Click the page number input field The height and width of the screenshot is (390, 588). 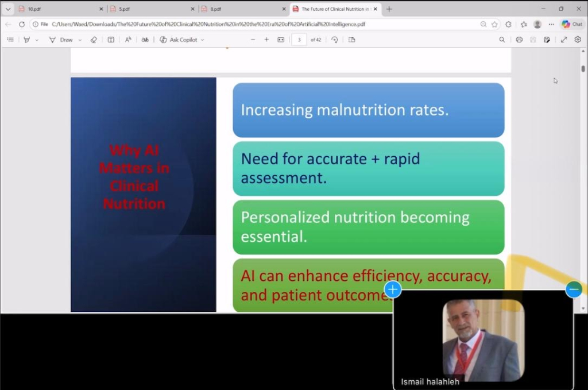(x=299, y=40)
